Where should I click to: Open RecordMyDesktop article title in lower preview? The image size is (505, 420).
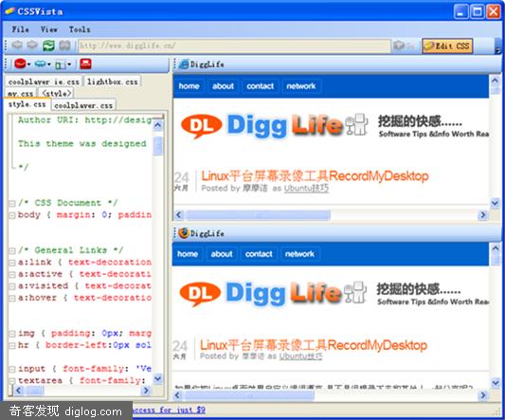point(314,345)
